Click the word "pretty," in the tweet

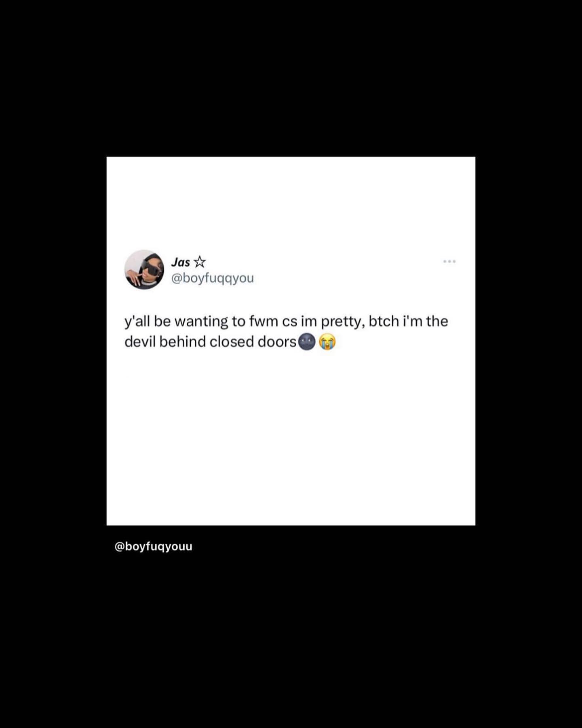tap(343, 322)
